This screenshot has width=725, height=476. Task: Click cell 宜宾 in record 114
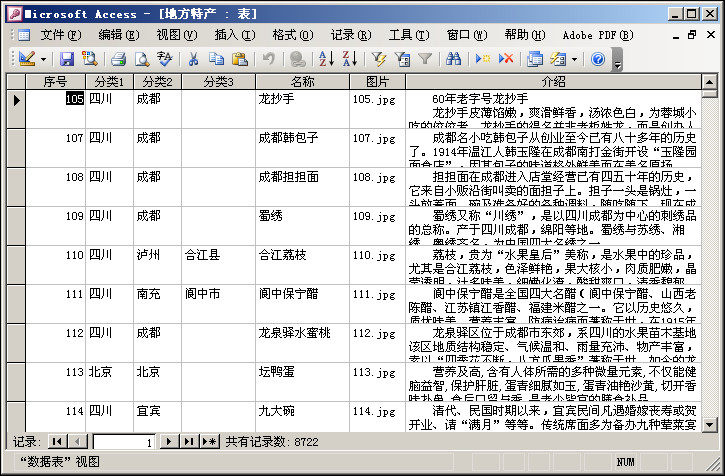click(x=158, y=417)
